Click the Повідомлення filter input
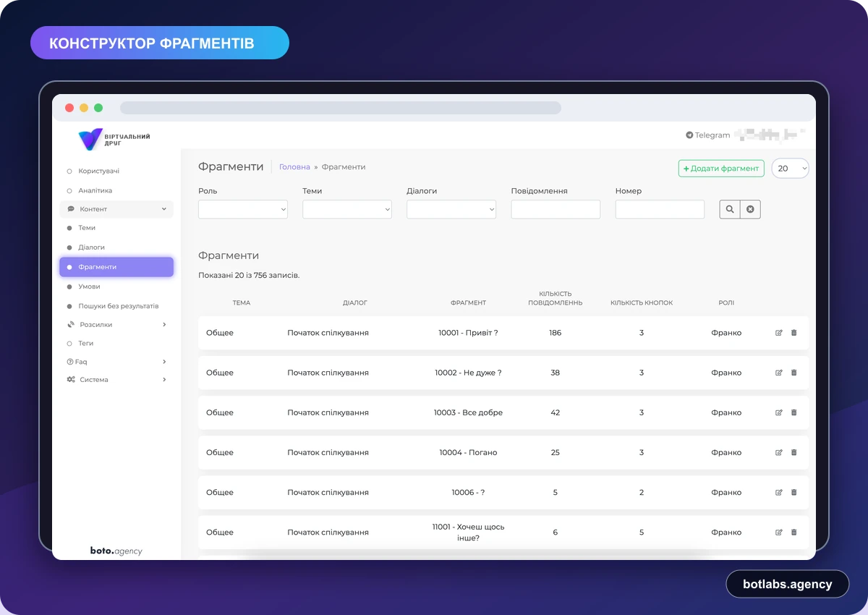 556,209
